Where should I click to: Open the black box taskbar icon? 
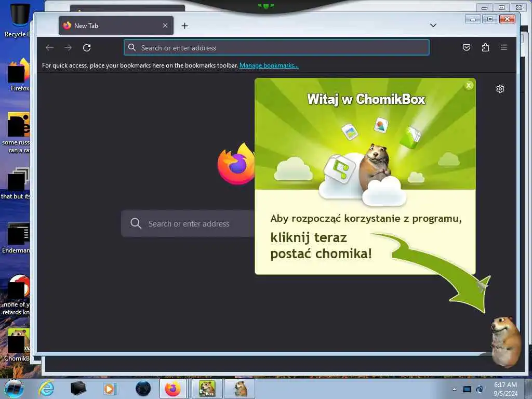pos(78,389)
